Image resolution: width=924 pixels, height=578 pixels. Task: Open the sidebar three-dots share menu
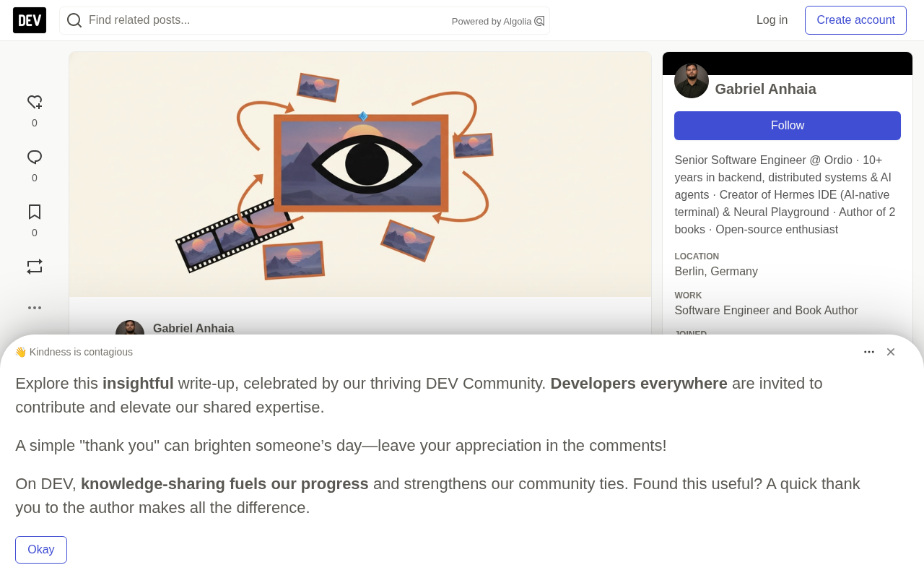pyautogui.click(x=35, y=308)
